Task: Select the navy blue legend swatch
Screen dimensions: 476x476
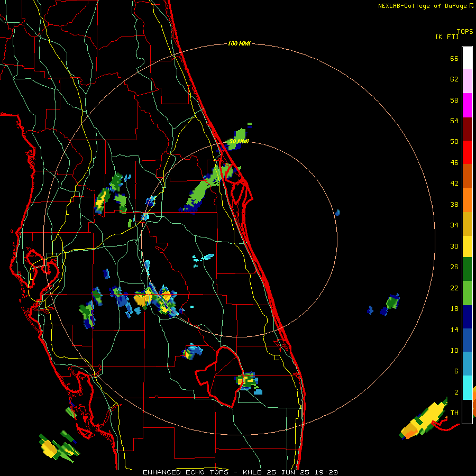Action: (467, 317)
